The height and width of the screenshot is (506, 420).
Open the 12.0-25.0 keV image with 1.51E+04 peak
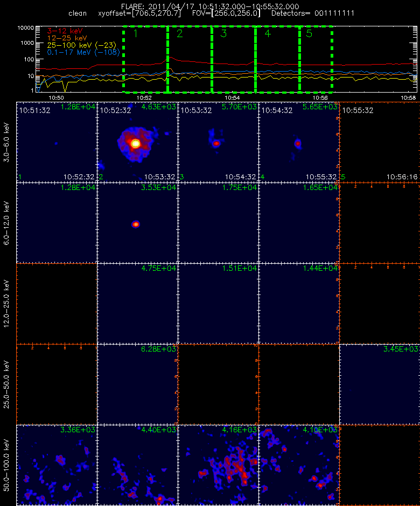pyautogui.click(x=218, y=304)
